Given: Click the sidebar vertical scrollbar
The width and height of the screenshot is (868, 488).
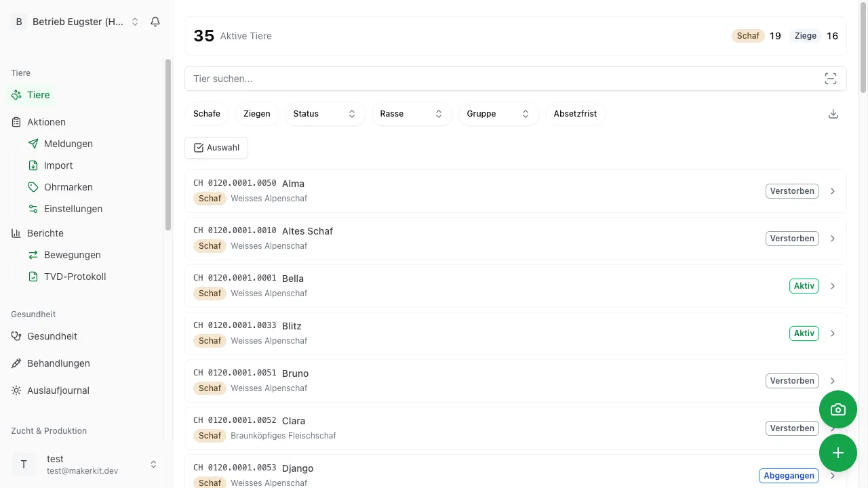Looking at the screenshot, I should 168,144.
